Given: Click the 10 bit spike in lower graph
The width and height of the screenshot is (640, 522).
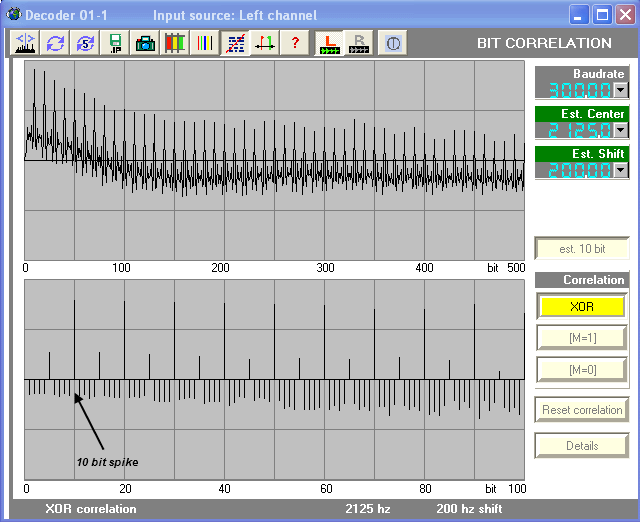Looking at the screenshot, I should coord(75,340).
